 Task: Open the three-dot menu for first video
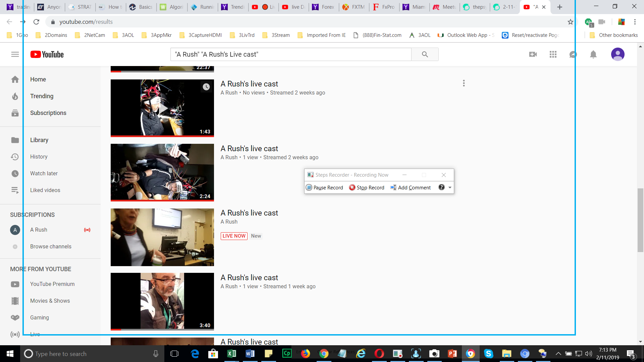[464, 83]
